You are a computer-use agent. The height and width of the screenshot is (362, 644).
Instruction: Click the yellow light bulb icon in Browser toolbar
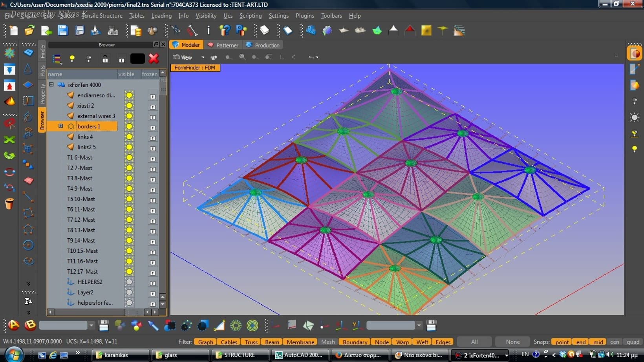tap(72, 59)
